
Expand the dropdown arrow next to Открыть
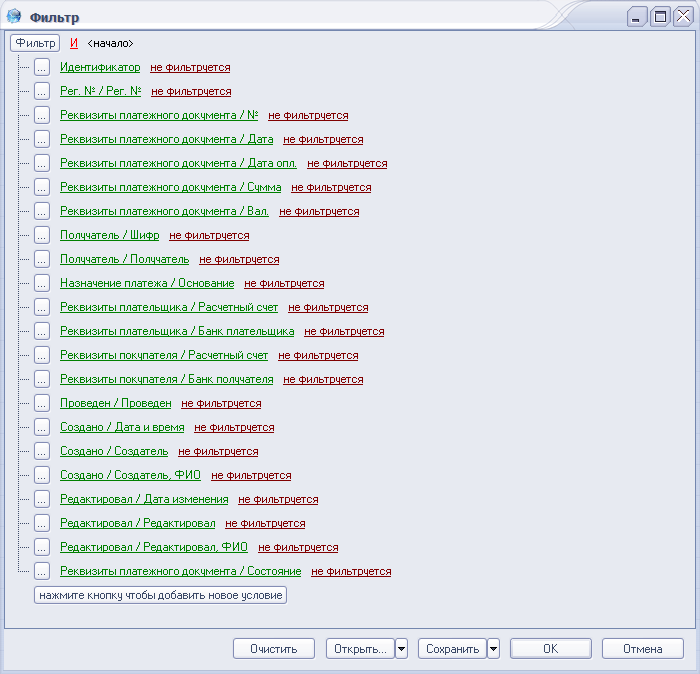click(x=401, y=649)
